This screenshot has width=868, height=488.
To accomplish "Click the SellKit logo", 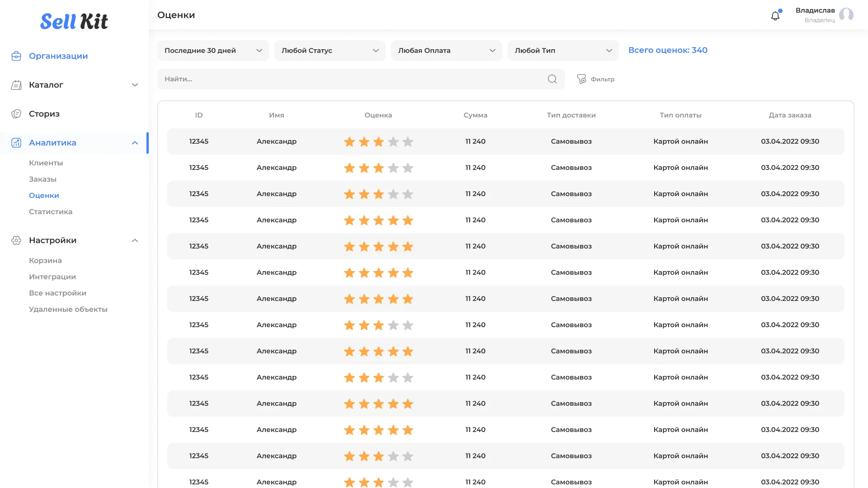I will pos(74,21).
